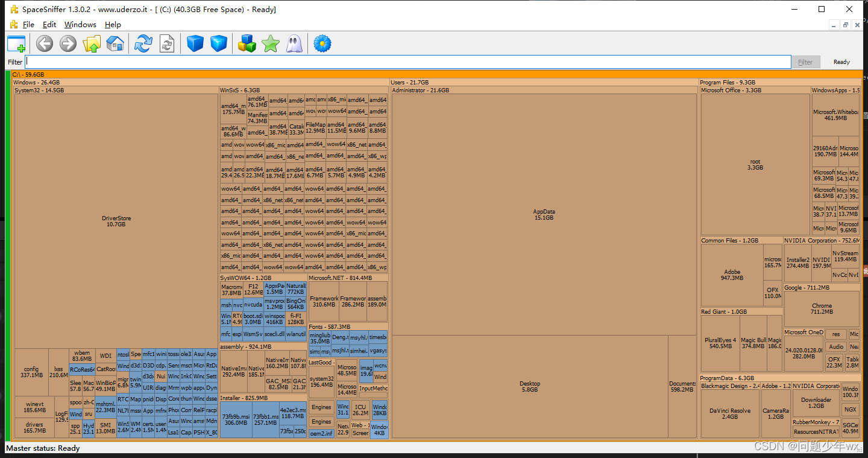Go up to the parent folder

point(92,43)
